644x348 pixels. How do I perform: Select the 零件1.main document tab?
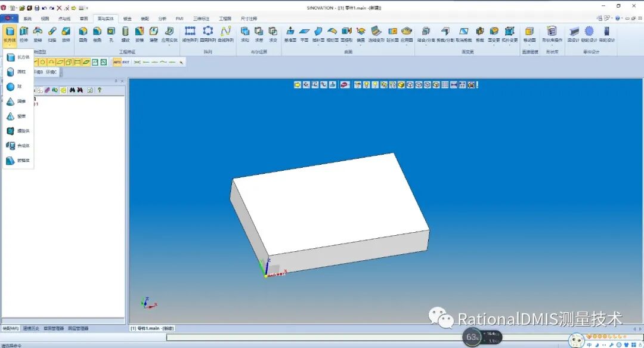tap(153, 328)
